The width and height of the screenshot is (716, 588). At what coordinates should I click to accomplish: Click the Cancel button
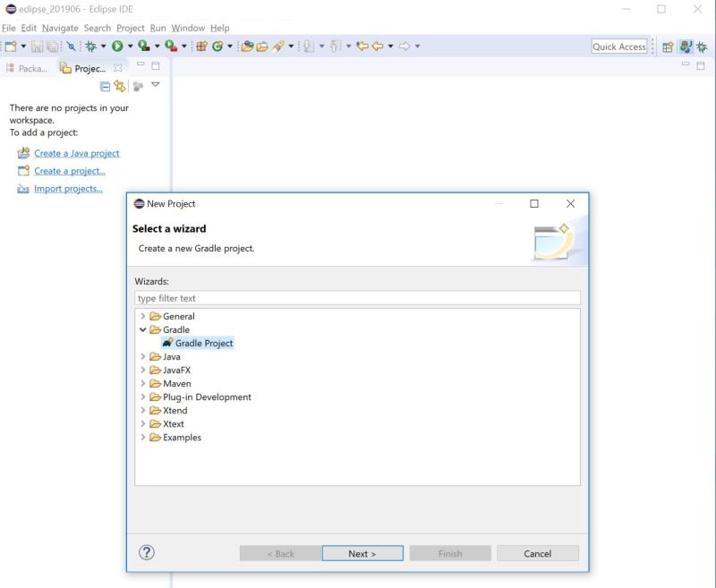click(x=538, y=553)
